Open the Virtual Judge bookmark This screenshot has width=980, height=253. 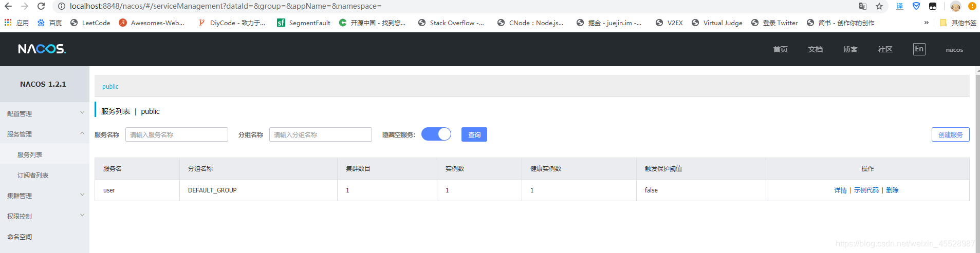[x=717, y=23]
